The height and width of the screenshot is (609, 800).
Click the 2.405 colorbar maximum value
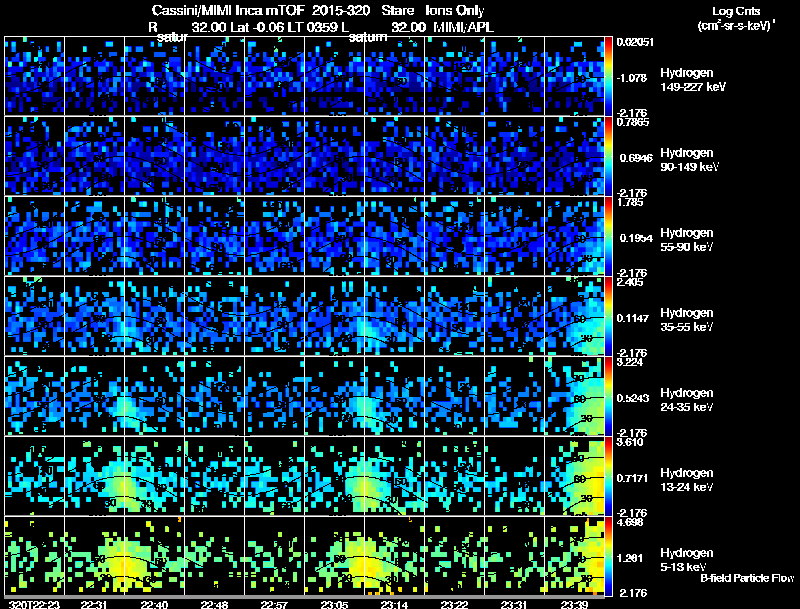click(630, 283)
